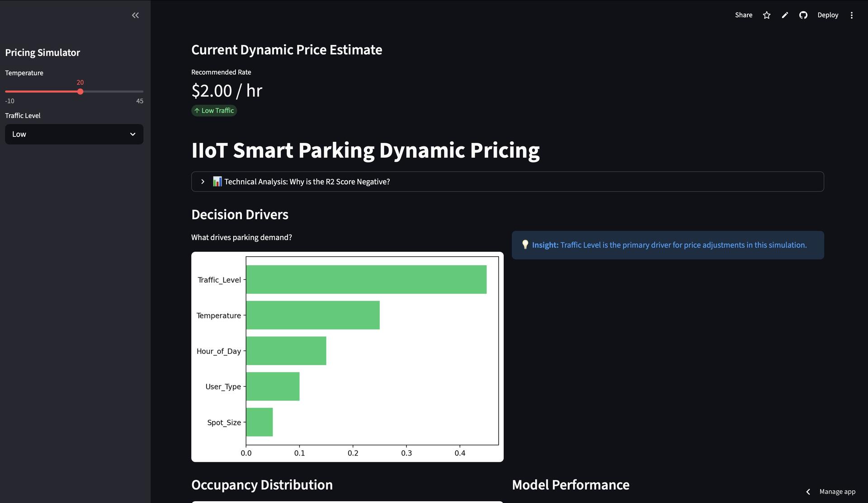Click the Current Dynamic Price Estimate heading
This screenshot has height=503, width=868.
pyautogui.click(x=287, y=50)
